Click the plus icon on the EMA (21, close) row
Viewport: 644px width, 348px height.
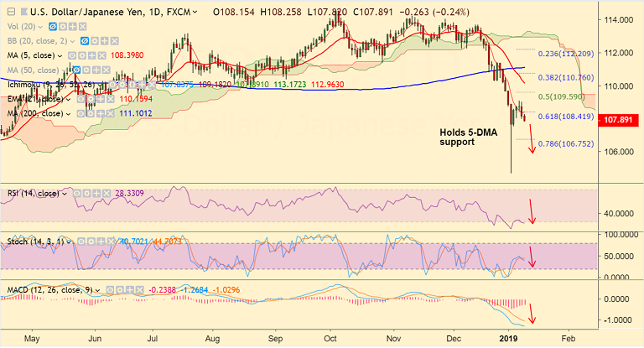pos(101,99)
